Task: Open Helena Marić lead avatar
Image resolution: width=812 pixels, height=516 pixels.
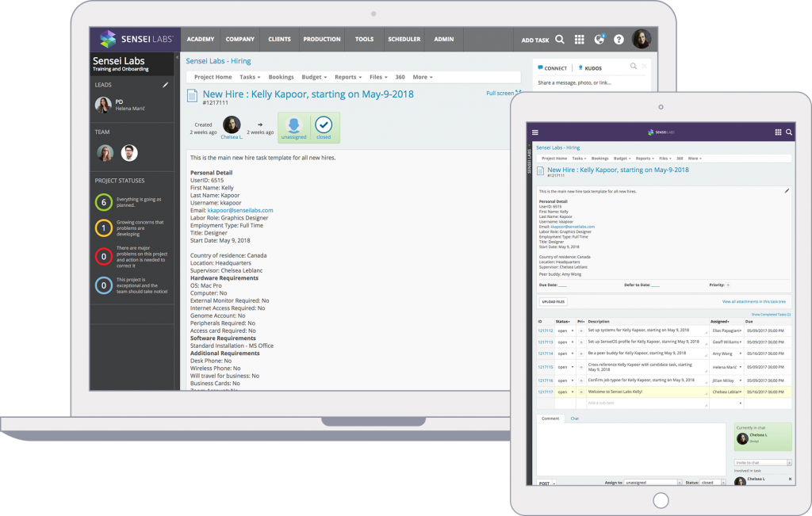Action: [104, 105]
